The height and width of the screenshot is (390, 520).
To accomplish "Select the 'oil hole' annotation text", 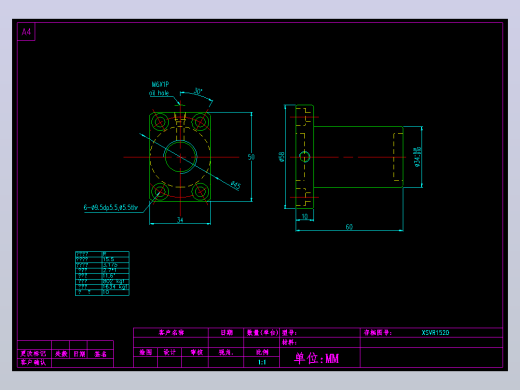I will [x=159, y=93].
